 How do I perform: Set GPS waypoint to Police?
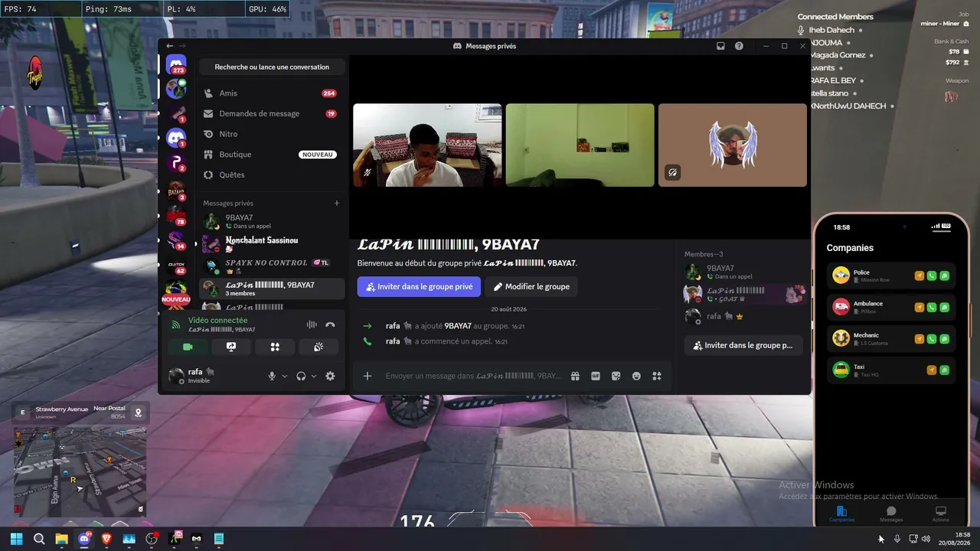[920, 275]
